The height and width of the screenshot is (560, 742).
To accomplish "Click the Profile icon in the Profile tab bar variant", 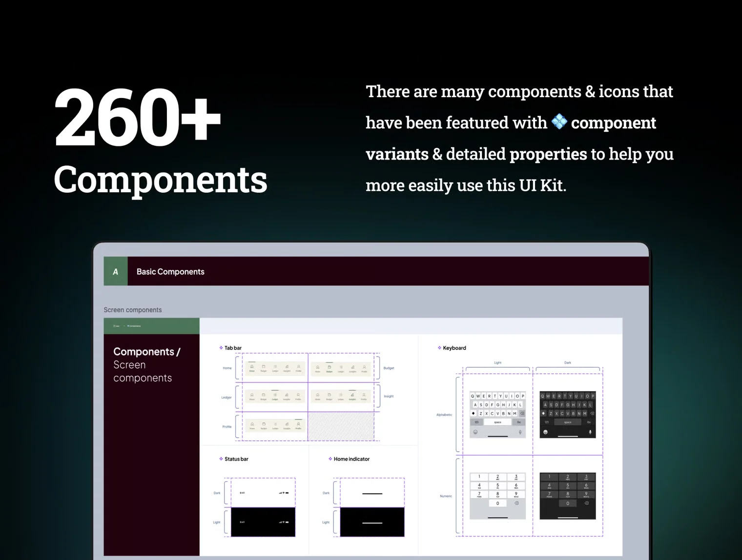I will pos(298,424).
